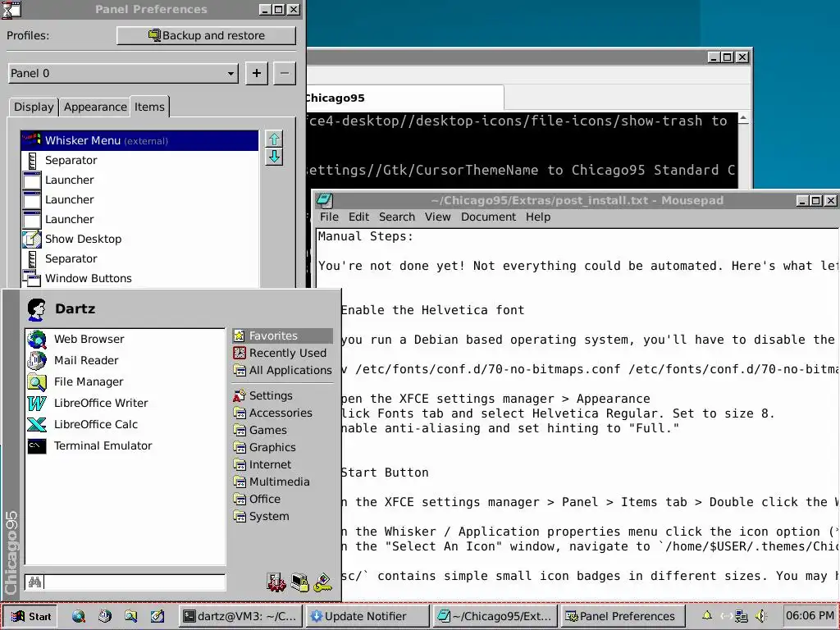The height and width of the screenshot is (630, 840).
Task: Switch to Display tab in Panel Preferences
Action: coord(34,107)
